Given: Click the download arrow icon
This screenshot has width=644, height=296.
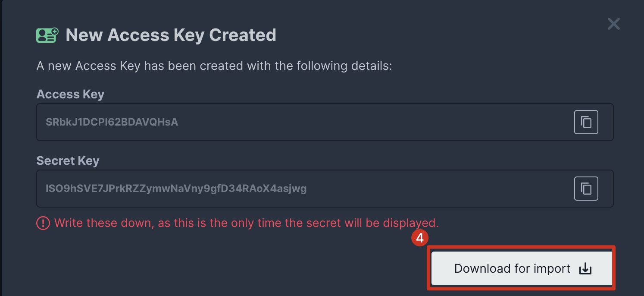Looking at the screenshot, I should pyautogui.click(x=585, y=269).
